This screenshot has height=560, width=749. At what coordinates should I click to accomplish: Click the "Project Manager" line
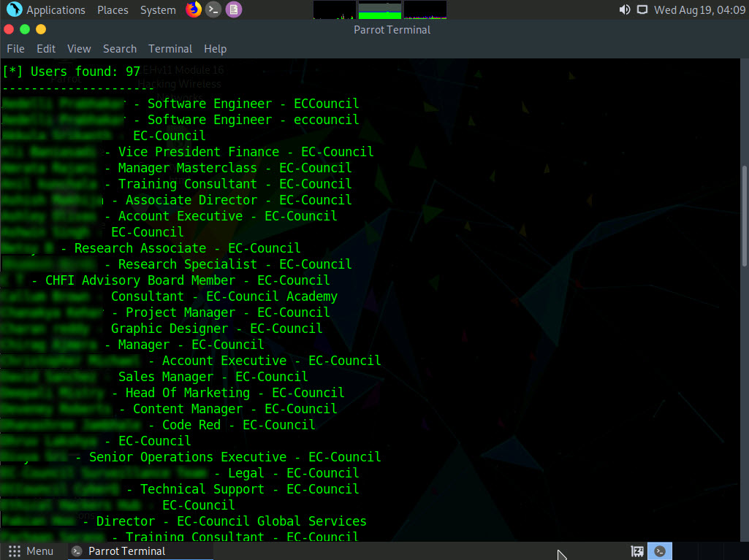coord(166,312)
